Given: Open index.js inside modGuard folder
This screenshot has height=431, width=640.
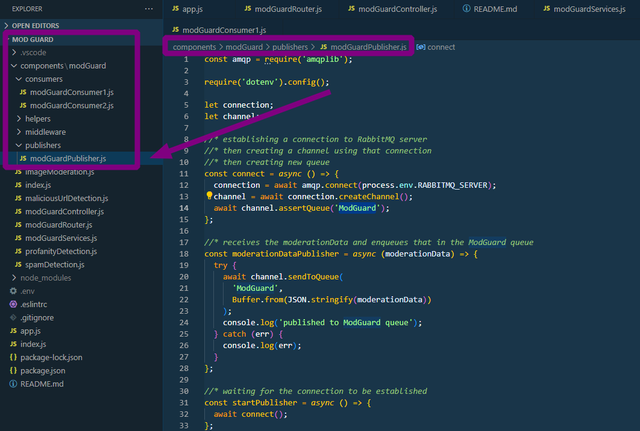Looking at the screenshot, I should point(38,185).
